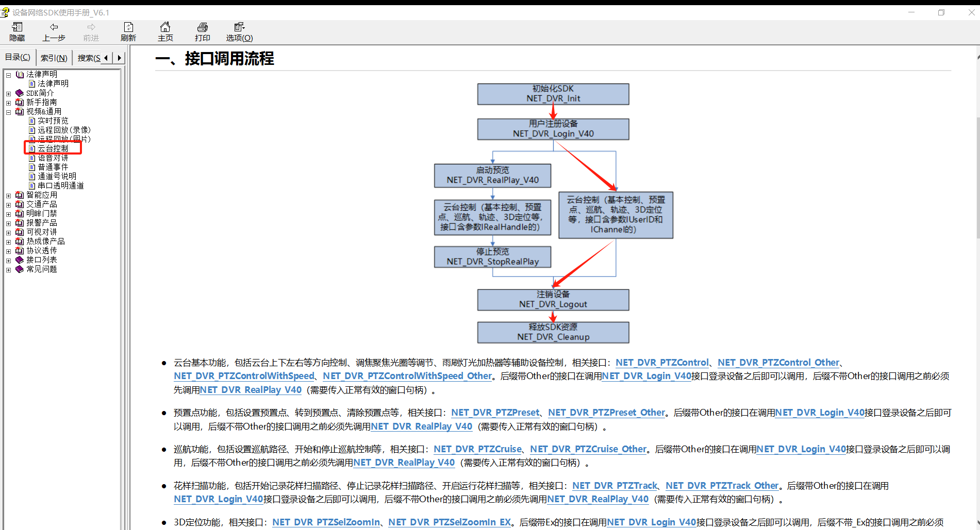The width and height of the screenshot is (980, 530).
Task: Expand the 接口列表 tree node
Action: (x=8, y=259)
